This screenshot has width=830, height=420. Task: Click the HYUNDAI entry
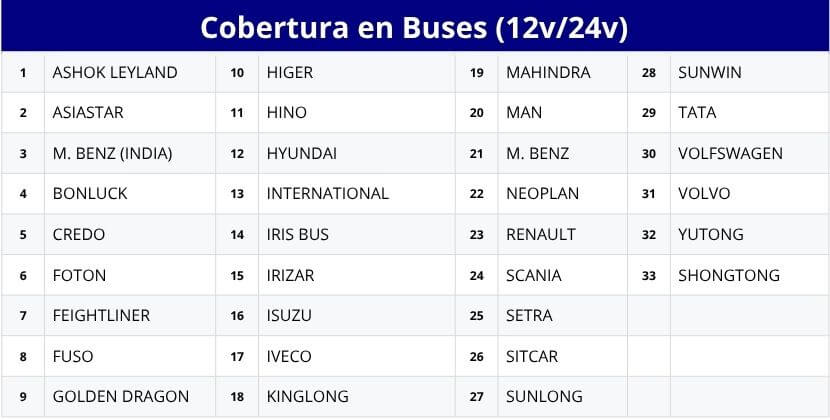tap(357, 154)
